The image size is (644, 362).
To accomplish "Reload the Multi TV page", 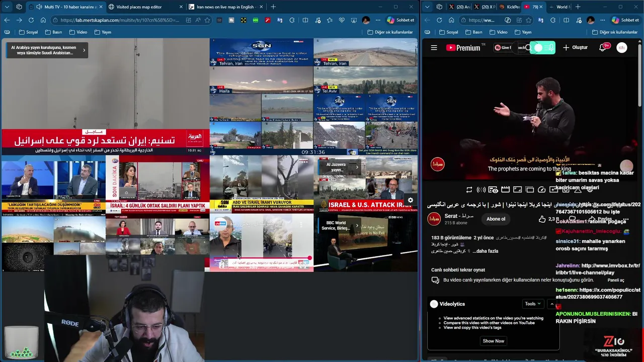I will pyautogui.click(x=31, y=20).
